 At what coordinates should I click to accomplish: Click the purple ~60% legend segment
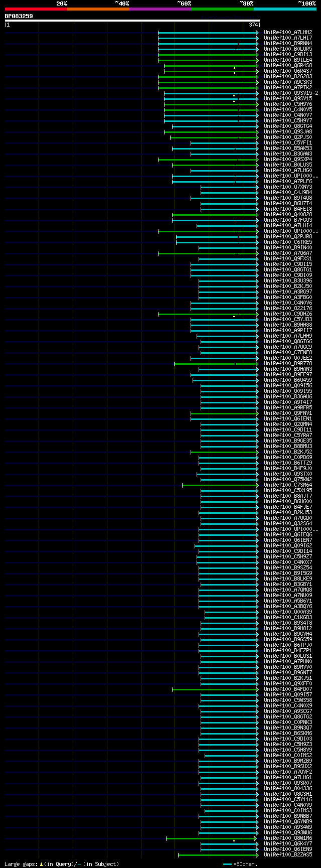[160, 9]
